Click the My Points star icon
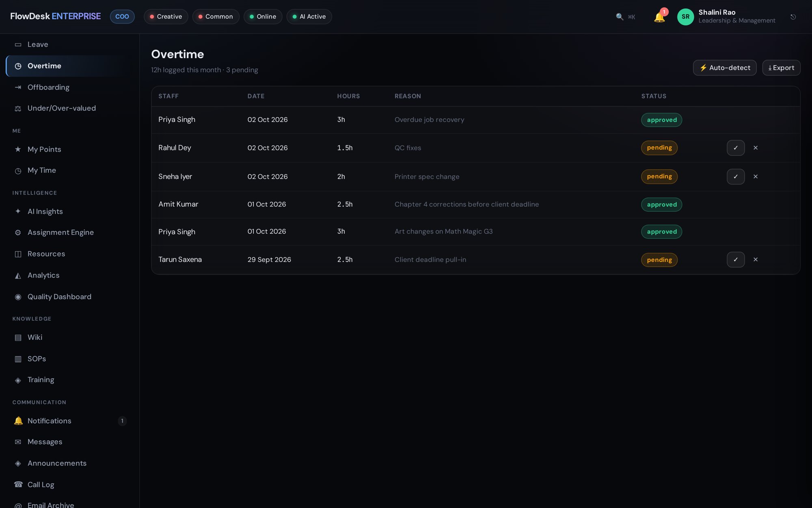The image size is (812, 508). click(18, 150)
